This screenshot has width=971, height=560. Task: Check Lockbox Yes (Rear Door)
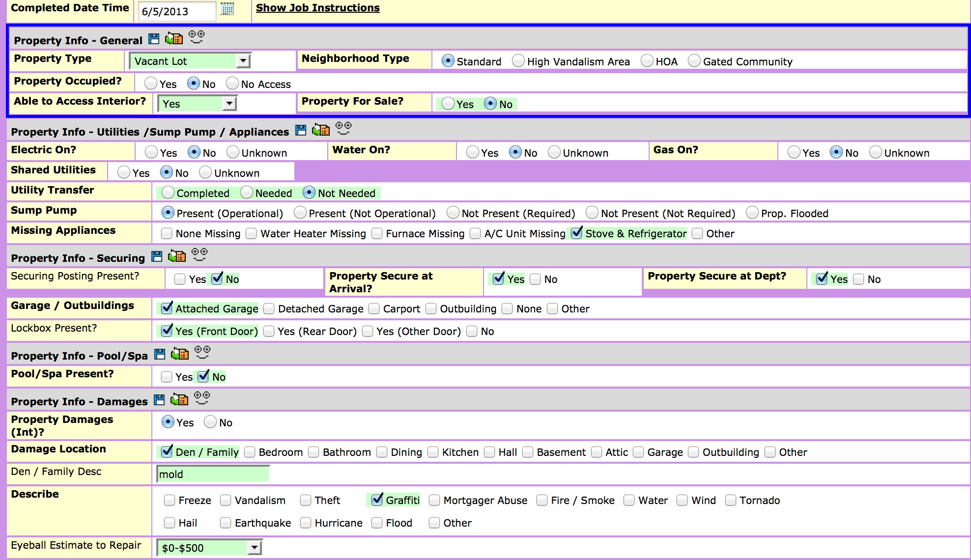pyautogui.click(x=269, y=331)
